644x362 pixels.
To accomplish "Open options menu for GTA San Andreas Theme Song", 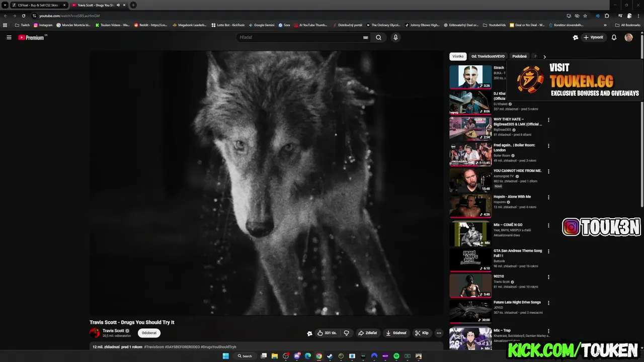I will pos(548,251).
